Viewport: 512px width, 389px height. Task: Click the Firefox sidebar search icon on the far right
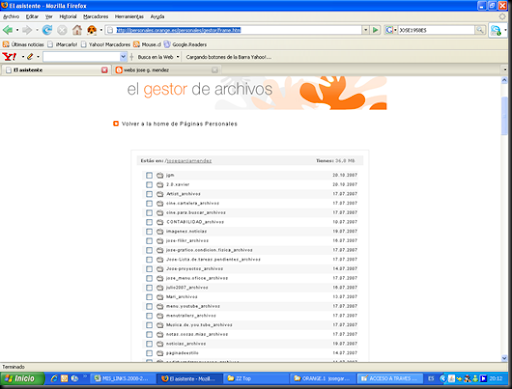(x=496, y=30)
